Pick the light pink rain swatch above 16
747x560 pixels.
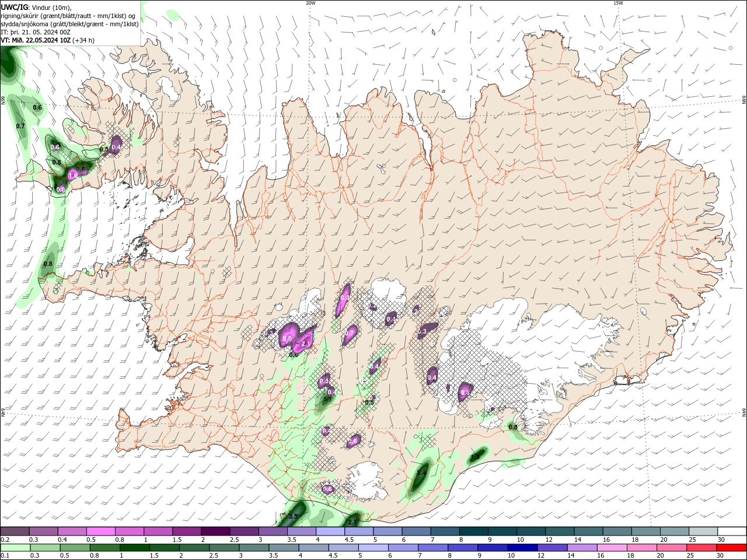[612, 548]
